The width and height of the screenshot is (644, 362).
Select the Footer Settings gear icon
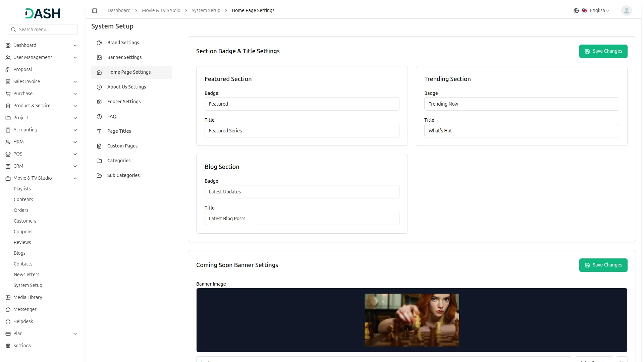99,102
